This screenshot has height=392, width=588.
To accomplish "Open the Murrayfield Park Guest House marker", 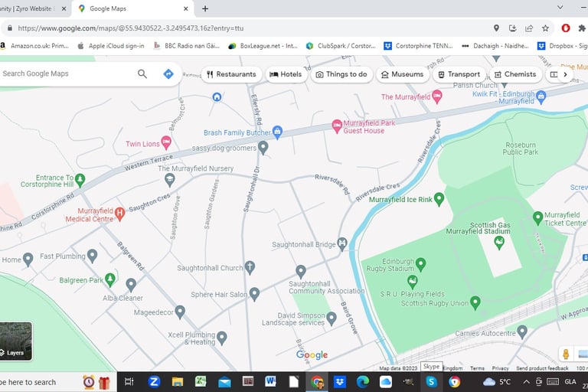I will coord(337,126).
